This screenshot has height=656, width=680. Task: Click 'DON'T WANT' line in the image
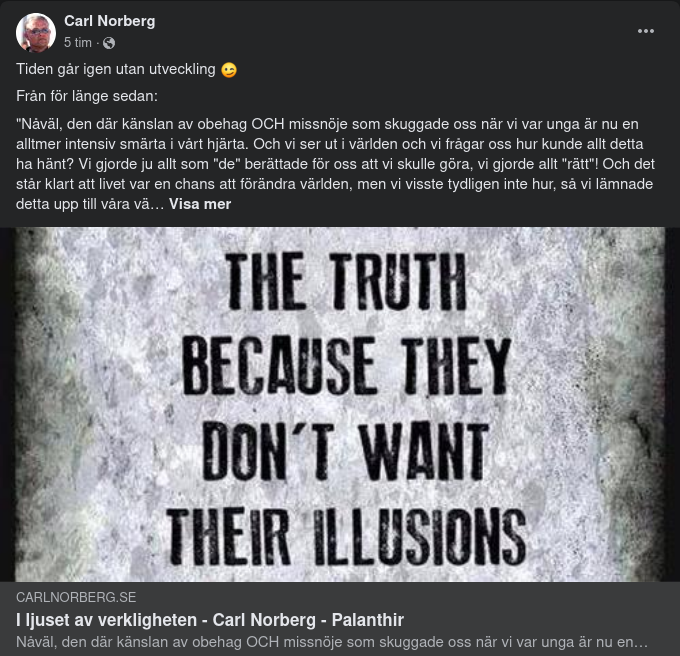coord(345,451)
